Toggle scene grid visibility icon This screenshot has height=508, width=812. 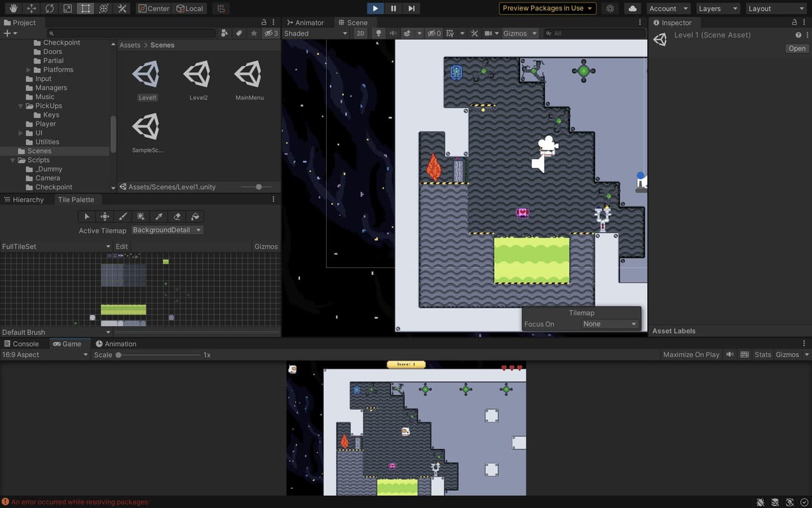pyautogui.click(x=450, y=33)
